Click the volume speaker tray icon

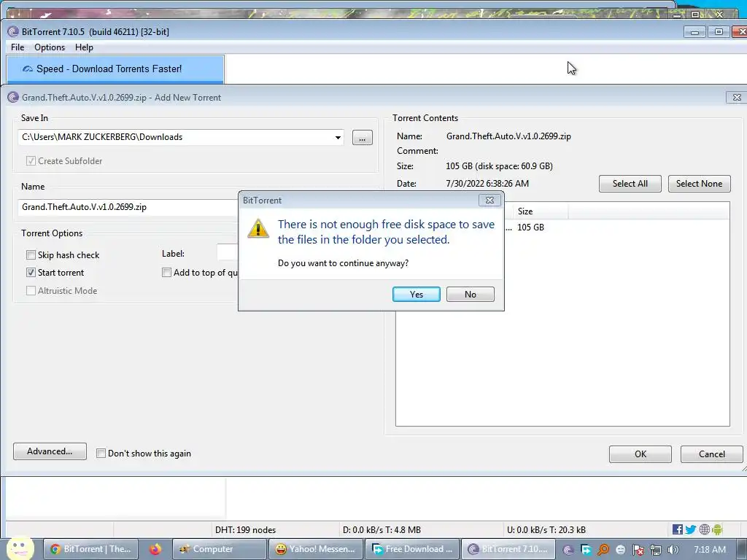coord(673,550)
